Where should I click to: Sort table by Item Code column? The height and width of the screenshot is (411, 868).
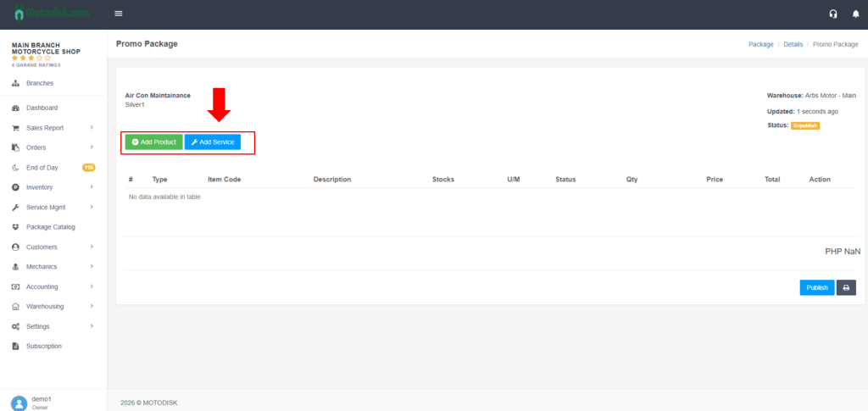pos(225,180)
